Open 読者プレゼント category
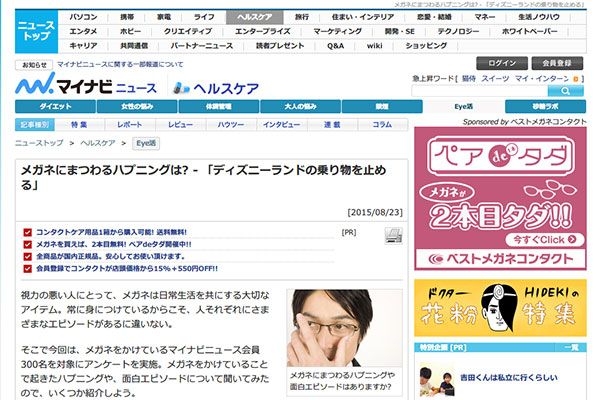This screenshot has height=400, width=600. tap(280, 46)
